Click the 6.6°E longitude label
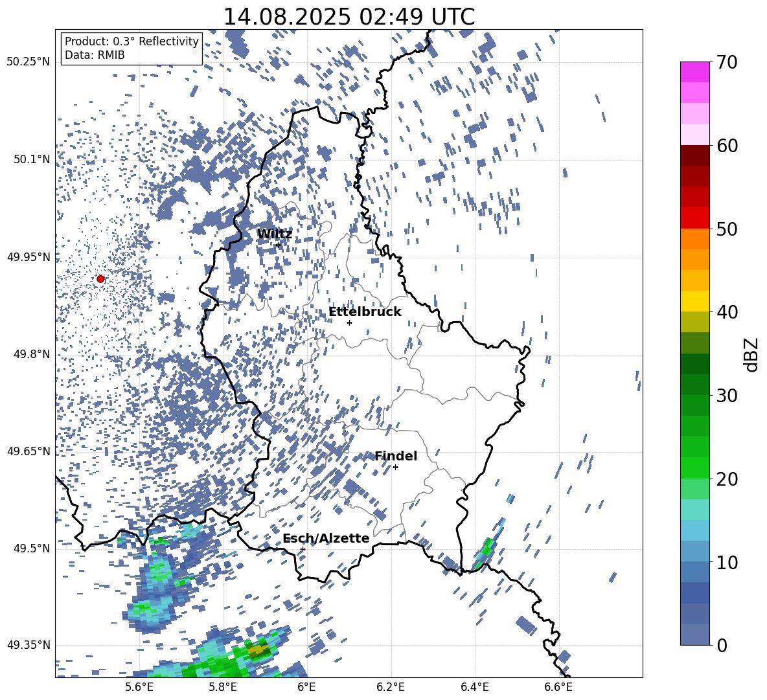 [x=558, y=687]
